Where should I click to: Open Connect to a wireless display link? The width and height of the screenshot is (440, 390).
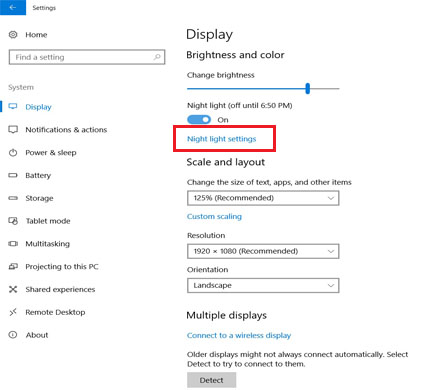coord(239,335)
